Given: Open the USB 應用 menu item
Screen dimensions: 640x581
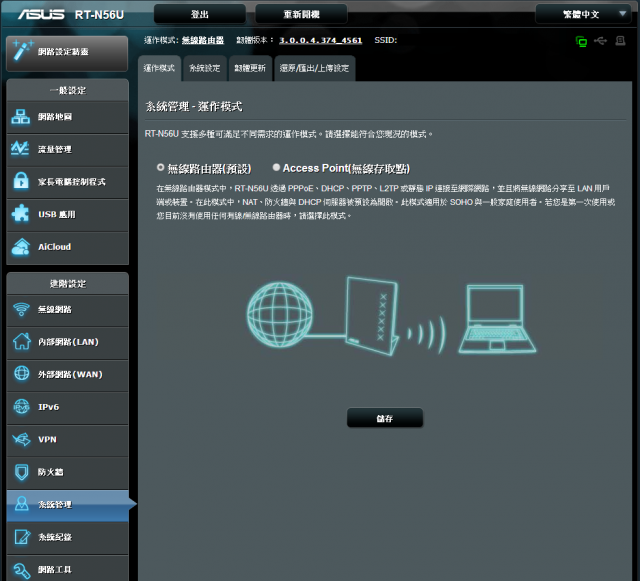Looking at the screenshot, I should (67, 215).
